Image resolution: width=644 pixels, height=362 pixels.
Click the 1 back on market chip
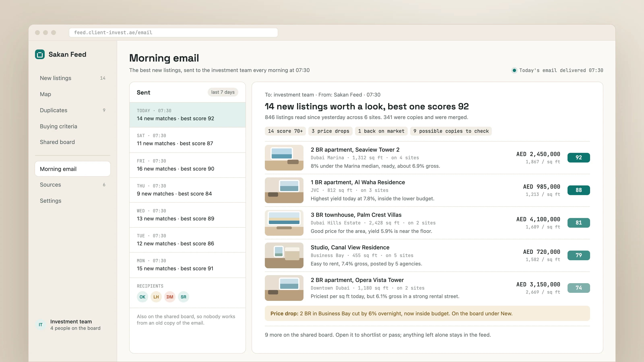click(x=381, y=131)
